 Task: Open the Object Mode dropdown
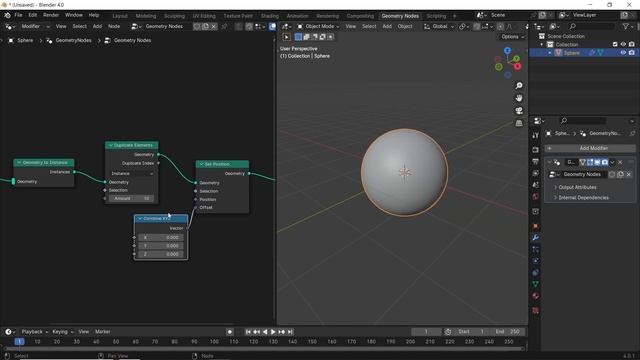(318, 27)
